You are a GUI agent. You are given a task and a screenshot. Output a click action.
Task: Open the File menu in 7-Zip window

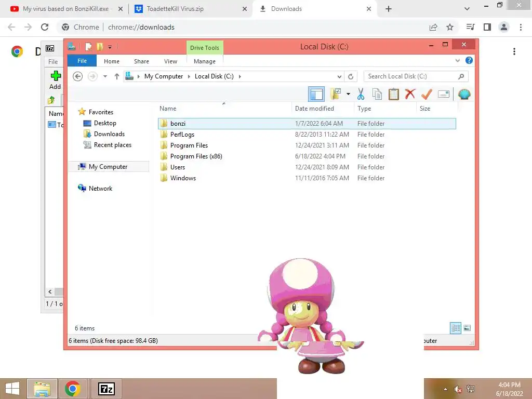click(53, 62)
